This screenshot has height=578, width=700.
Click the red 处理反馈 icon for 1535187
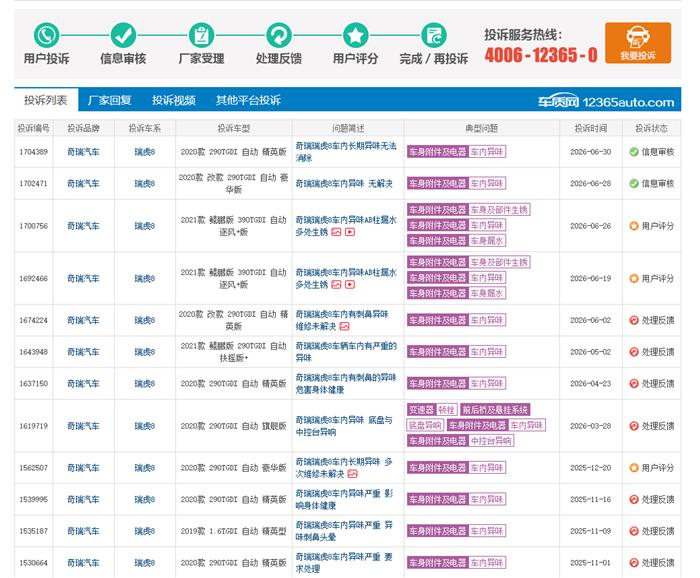(634, 531)
